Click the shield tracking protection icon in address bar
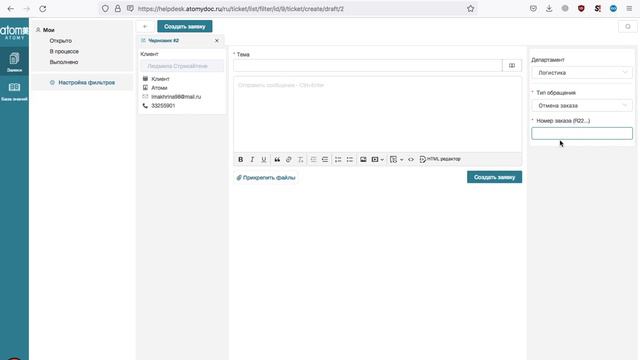 coord(105,9)
